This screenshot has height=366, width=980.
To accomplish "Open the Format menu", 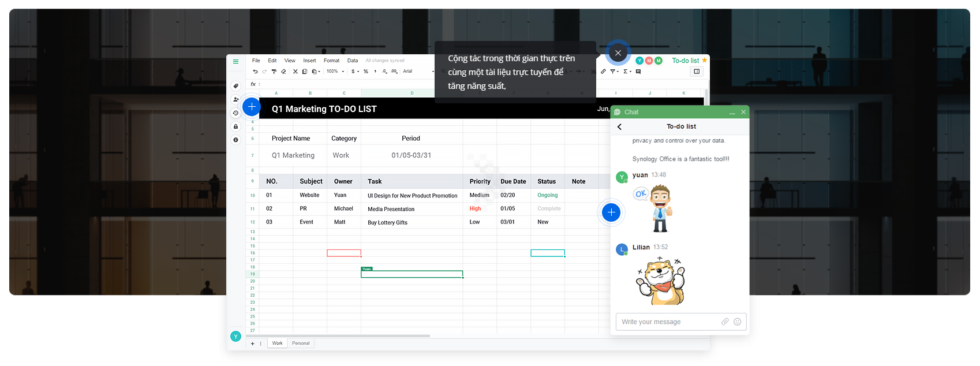I will pos(331,61).
